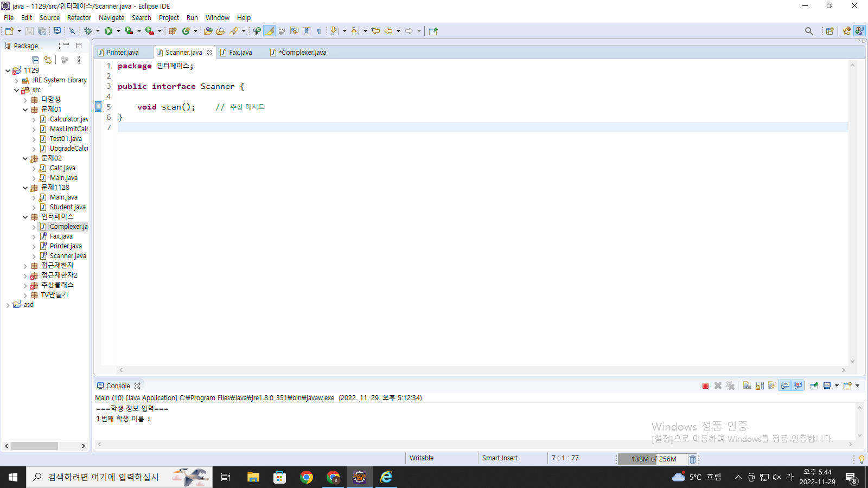The image size is (868, 488).
Task: Click the Back navigation arrow
Action: (x=388, y=31)
